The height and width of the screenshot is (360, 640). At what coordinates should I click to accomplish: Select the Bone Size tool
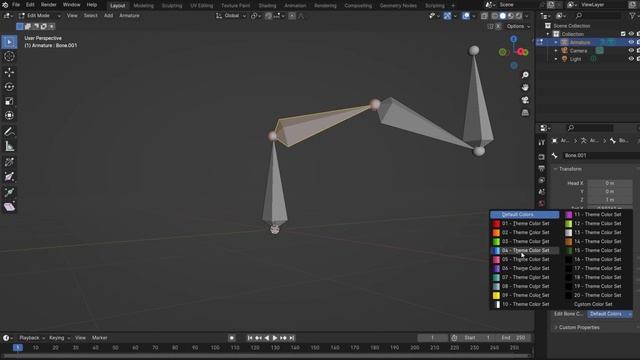tap(9, 177)
